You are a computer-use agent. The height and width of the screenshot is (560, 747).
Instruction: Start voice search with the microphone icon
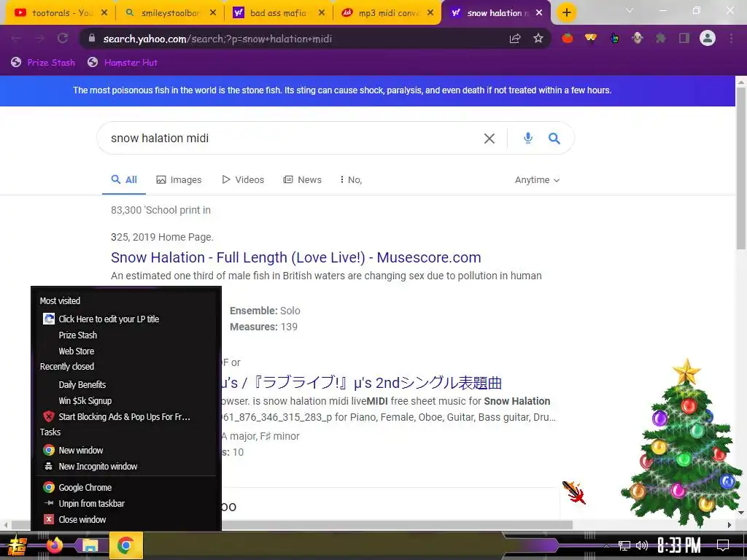[x=528, y=139]
